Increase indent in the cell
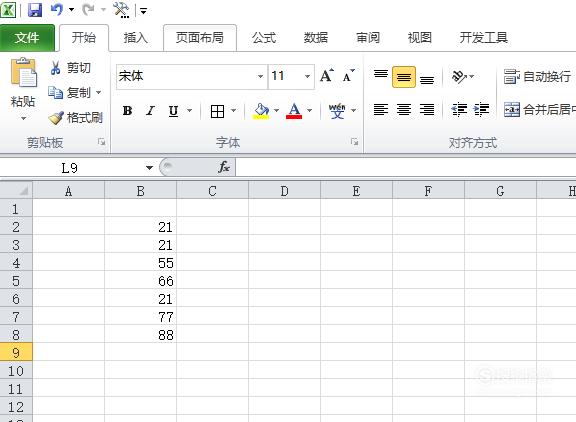Image resolution: width=576 pixels, height=422 pixels. [x=482, y=109]
